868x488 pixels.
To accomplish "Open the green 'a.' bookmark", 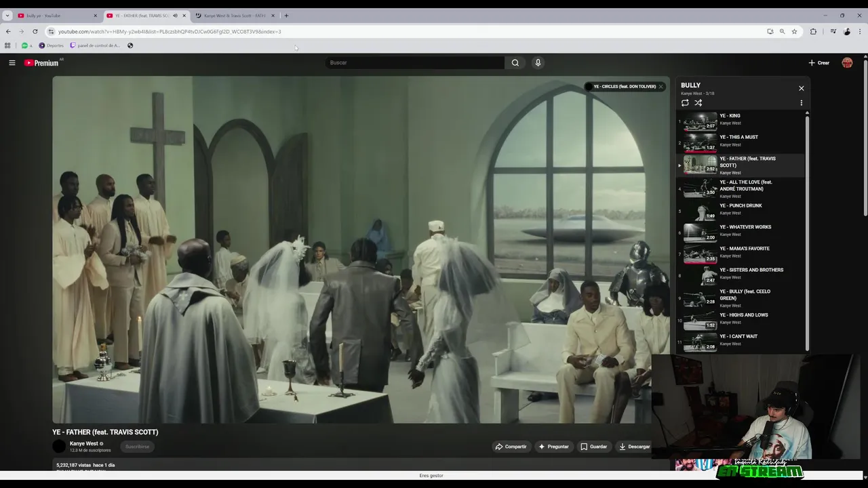I will (x=27, y=45).
